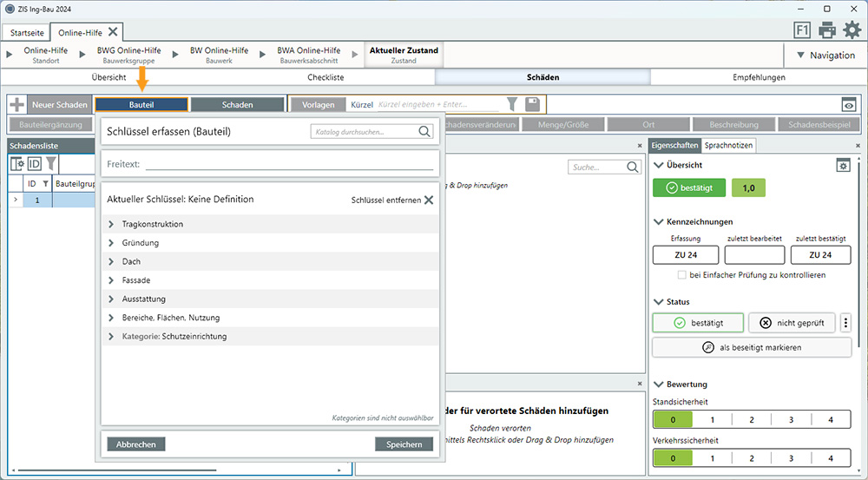Image resolution: width=868 pixels, height=480 pixels.
Task: Click the Freitext input field
Action: [288, 163]
